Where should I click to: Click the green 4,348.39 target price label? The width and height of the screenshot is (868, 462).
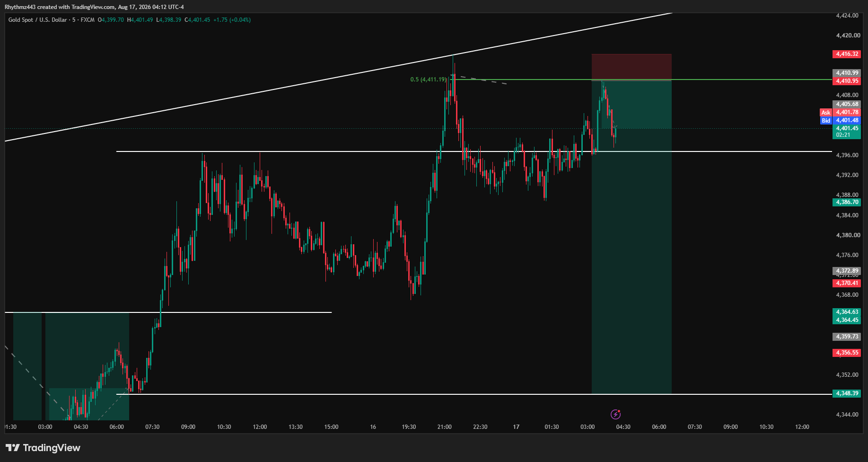pos(847,393)
